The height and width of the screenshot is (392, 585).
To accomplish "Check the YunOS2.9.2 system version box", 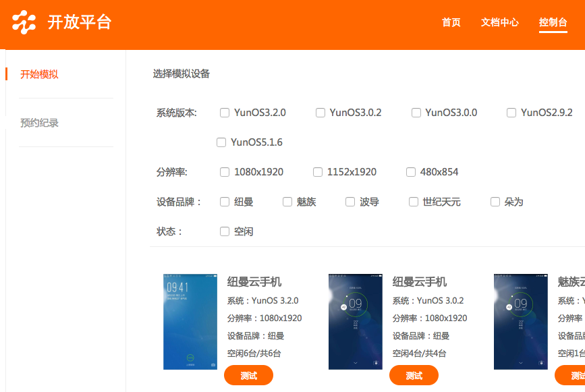I will [511, 113].
